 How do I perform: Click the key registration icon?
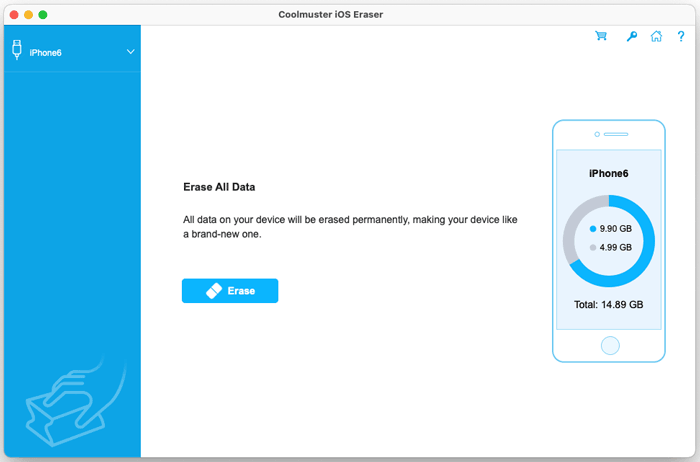tap(630, 36)
